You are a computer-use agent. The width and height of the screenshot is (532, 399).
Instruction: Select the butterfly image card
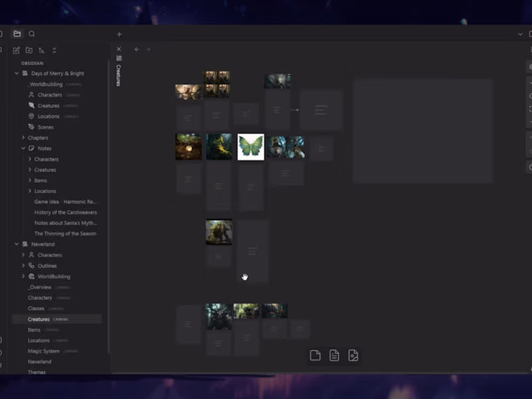(251, 147)
